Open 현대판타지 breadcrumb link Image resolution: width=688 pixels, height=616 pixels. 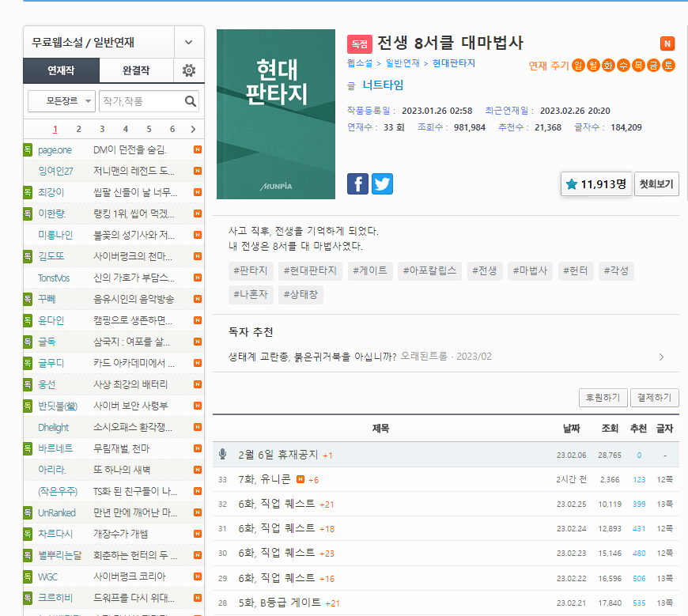point(454,63)
